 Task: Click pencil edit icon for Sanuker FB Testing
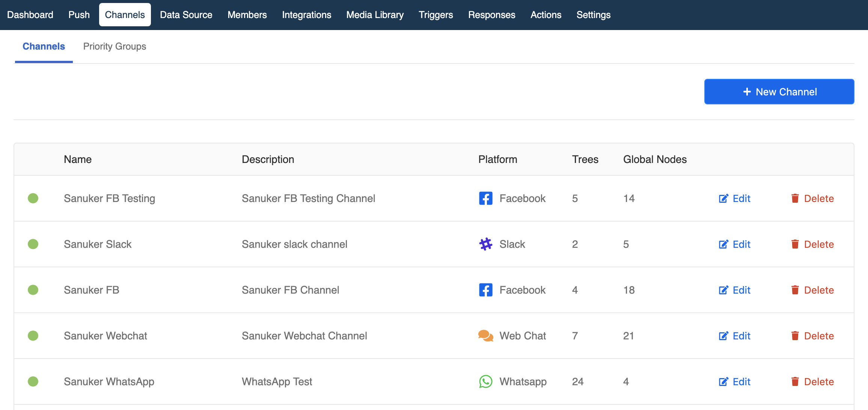click(723, 198)
